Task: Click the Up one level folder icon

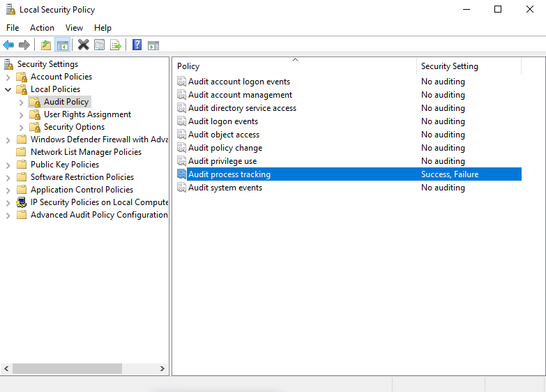Action: point(46,45)
